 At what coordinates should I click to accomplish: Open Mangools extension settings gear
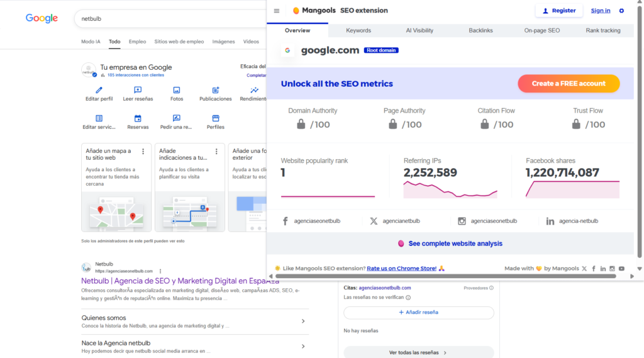click(x=621, y=11)
